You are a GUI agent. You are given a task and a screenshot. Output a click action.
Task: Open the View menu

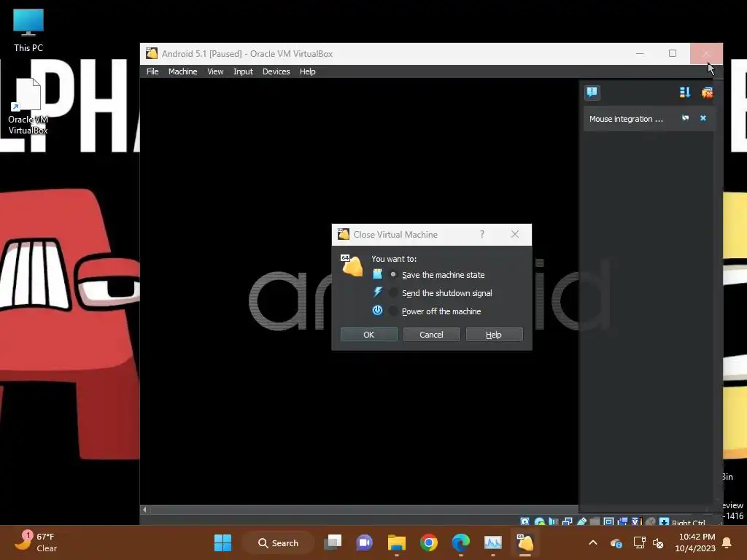coord(215,71)
